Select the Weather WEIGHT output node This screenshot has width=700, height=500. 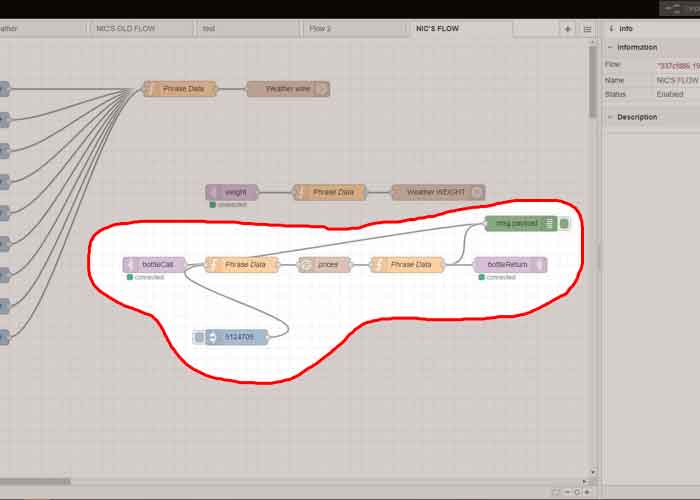pyautogui.click(x=438, y=192)
